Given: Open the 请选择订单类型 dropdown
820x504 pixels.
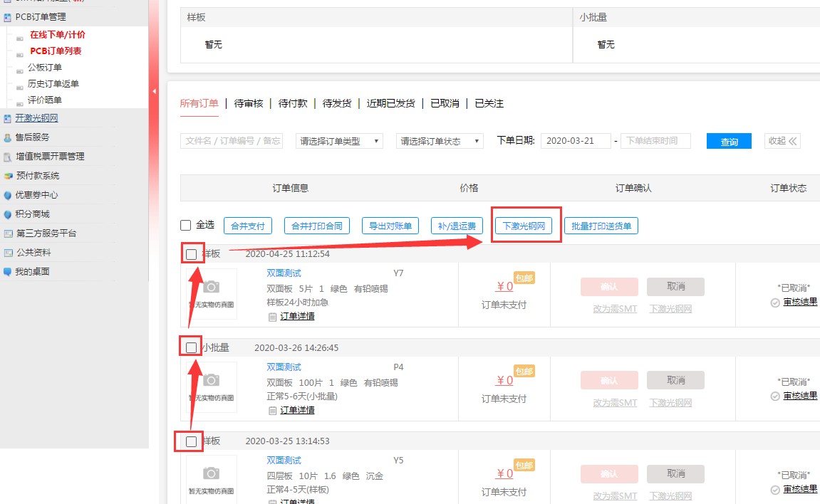Looking at the screenshot, I should click(x=339, y=141).
